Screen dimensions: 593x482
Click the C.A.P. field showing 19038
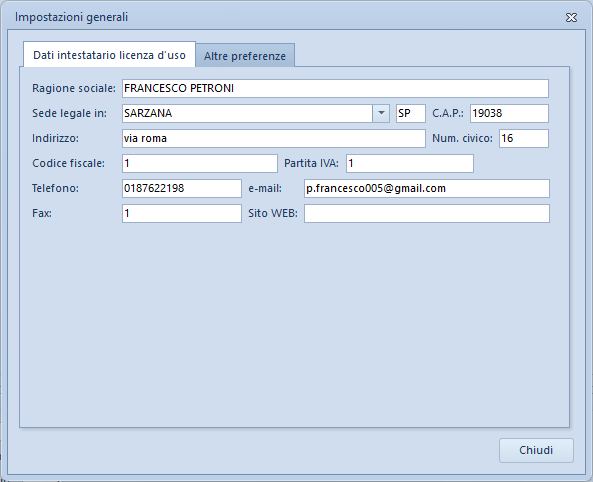tap(509, 113)
